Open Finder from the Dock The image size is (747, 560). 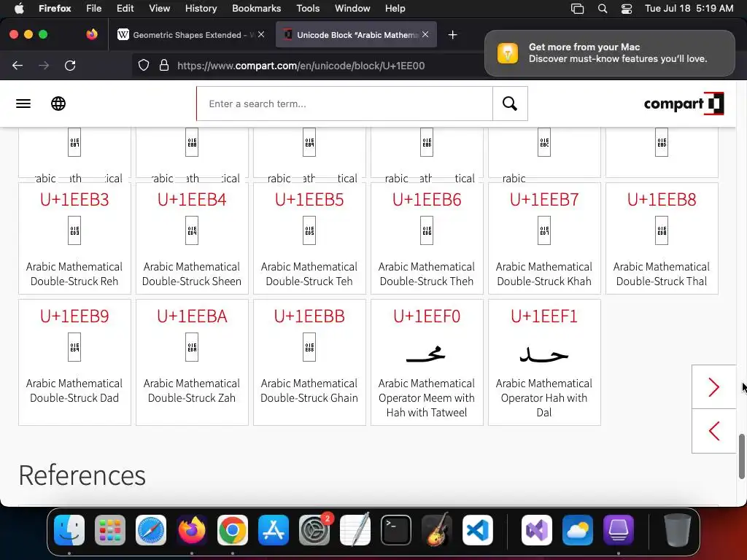pos(69,530)
